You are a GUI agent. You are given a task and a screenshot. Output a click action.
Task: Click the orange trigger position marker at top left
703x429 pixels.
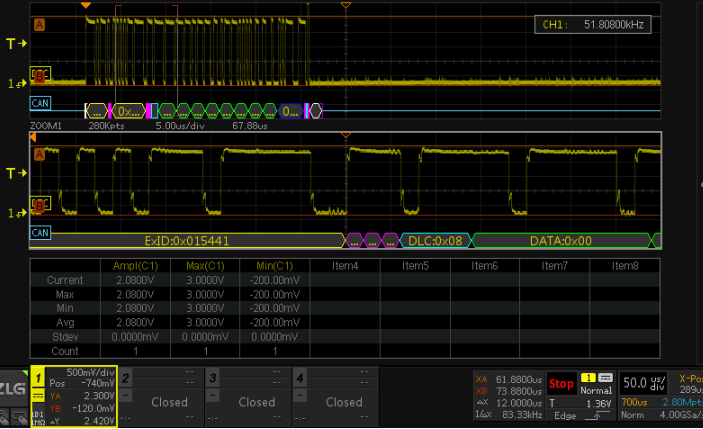86,5
